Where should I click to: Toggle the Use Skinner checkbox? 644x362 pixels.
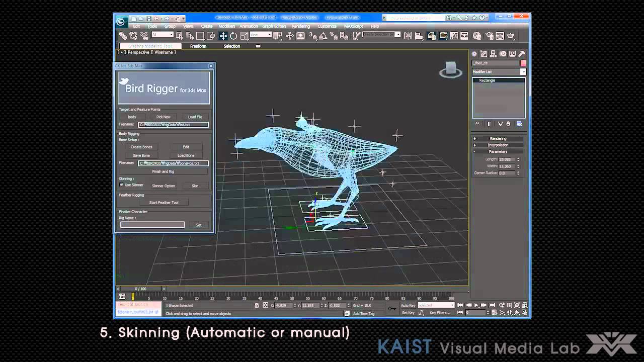click(x=121, y=185)
